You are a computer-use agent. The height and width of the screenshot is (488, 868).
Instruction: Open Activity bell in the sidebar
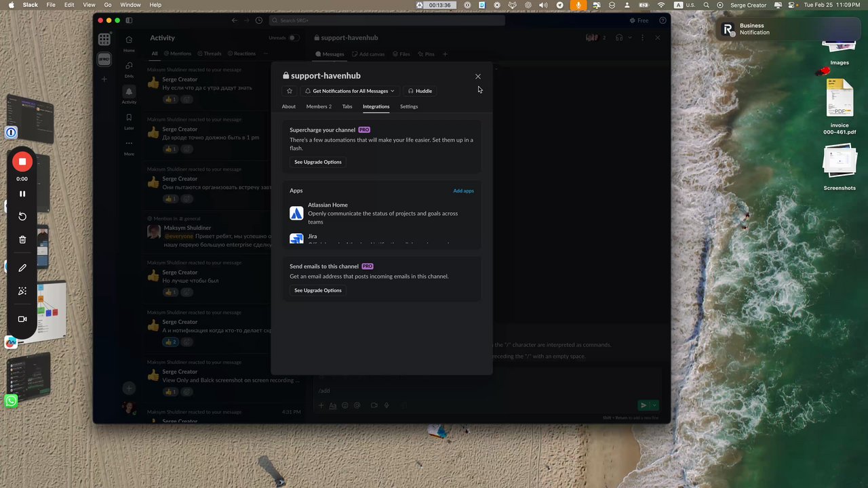pyautogui.click(x=129, y=94)
